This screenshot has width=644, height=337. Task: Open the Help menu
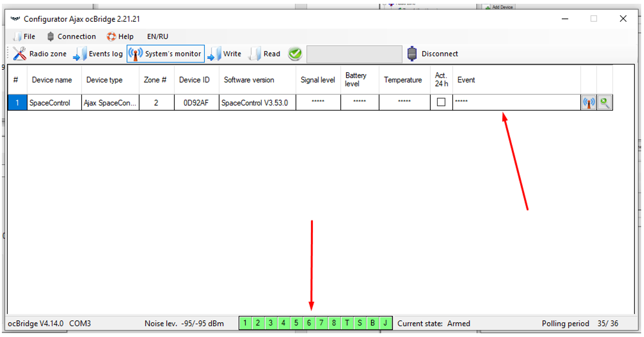(x=120, y=37)
